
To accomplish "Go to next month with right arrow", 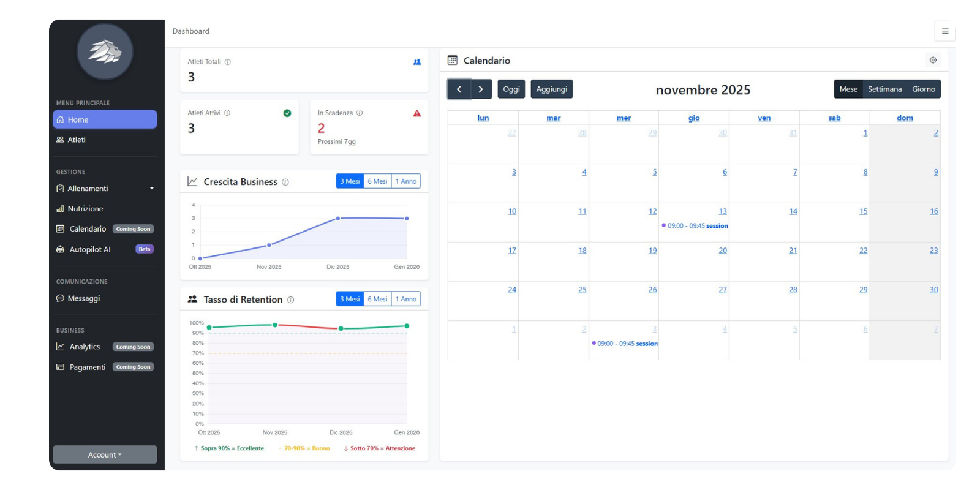I will click(x=481, y=89).
